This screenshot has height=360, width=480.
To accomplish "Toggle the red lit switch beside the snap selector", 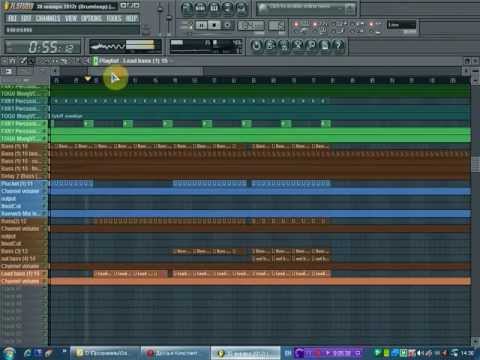I will (371, 24).
